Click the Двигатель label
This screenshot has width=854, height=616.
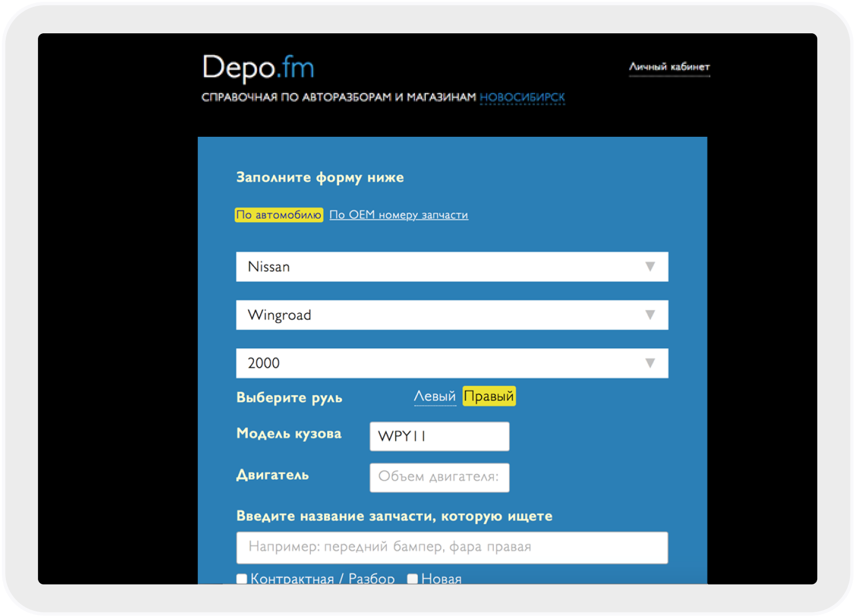pos(272,475)
